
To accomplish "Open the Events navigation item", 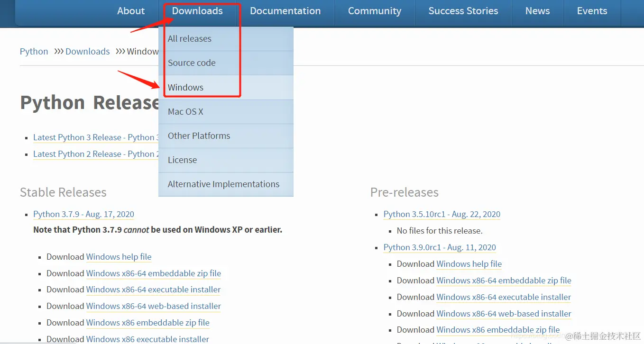I will coord(592,11).
